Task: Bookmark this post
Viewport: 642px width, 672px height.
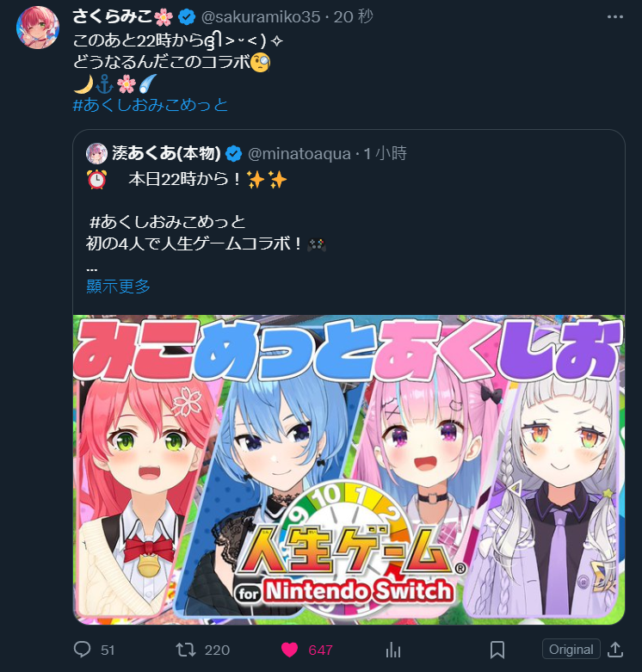Action: (x=497, y=650)
